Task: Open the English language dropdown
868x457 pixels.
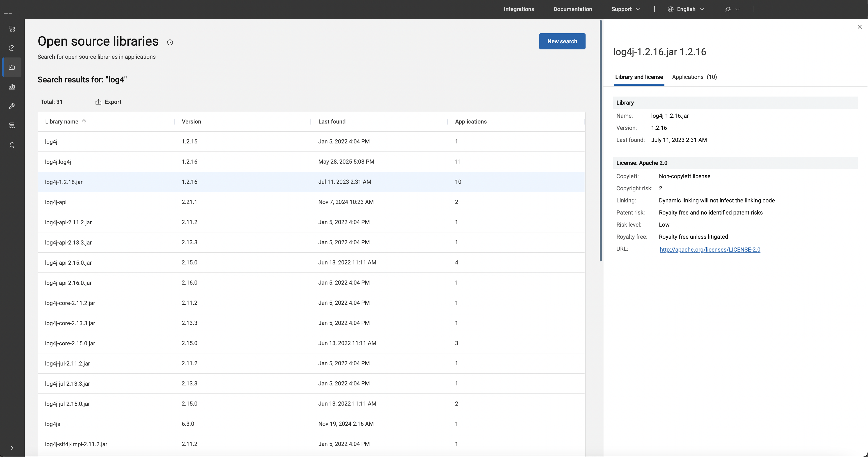Action: point(686,9)
